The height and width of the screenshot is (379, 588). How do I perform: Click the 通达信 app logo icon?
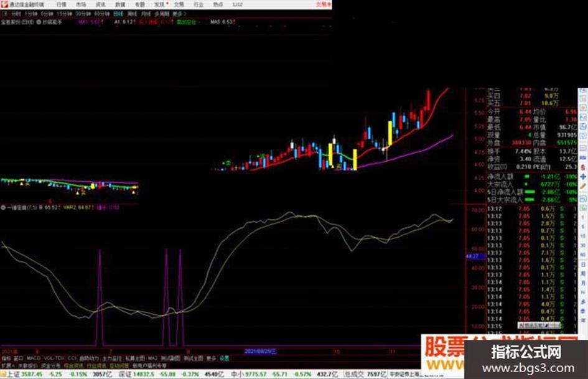pos(4,4)
